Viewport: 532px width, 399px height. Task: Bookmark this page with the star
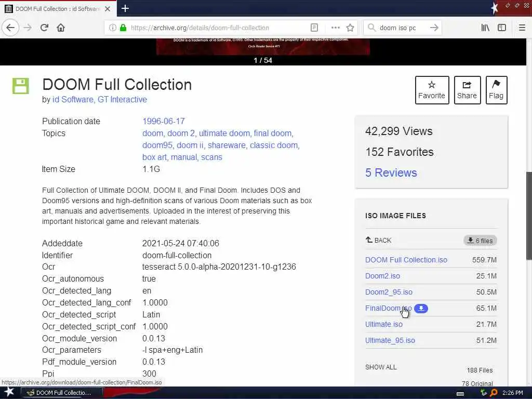click(x=350, y=28)
